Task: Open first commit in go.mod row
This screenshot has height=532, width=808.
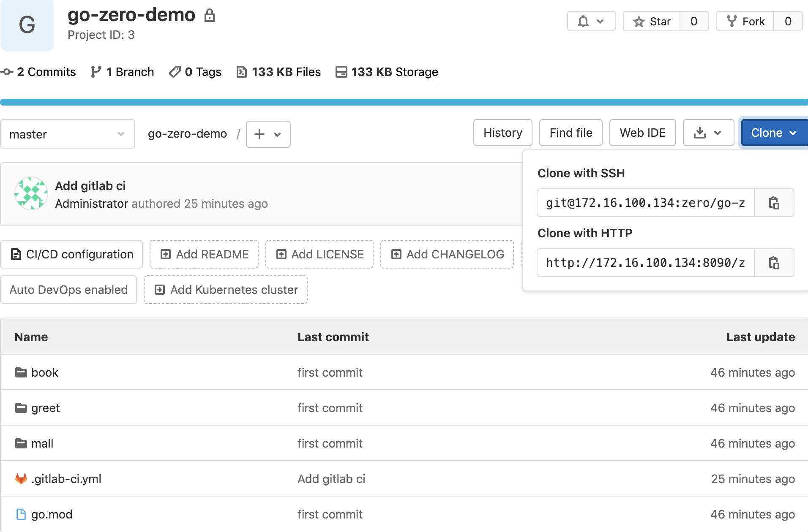Action: pyautogui.click(x=330, y=514)
